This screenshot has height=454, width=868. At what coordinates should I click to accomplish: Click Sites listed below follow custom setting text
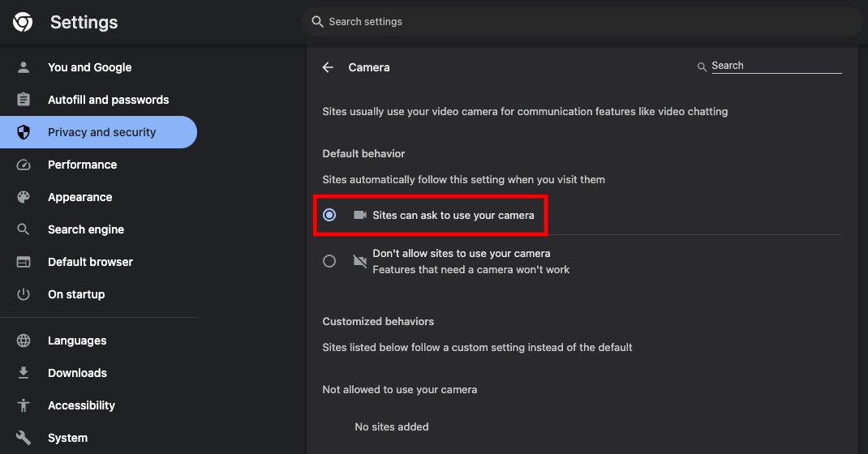477,347
